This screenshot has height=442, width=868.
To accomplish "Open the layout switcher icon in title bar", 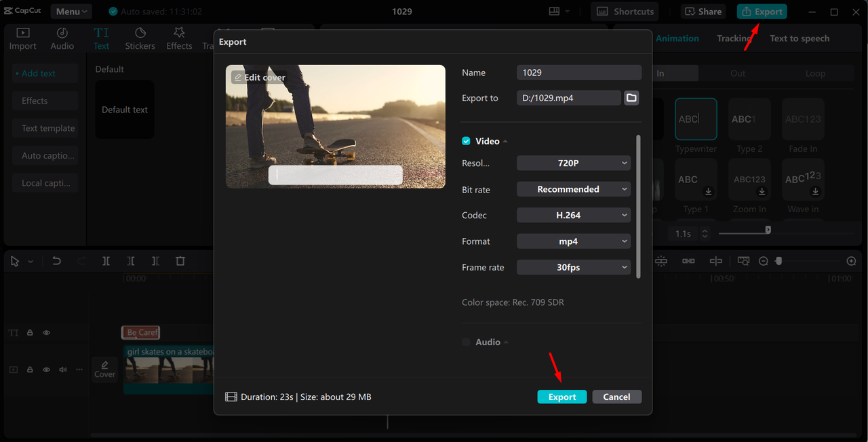I will [554, 12].
